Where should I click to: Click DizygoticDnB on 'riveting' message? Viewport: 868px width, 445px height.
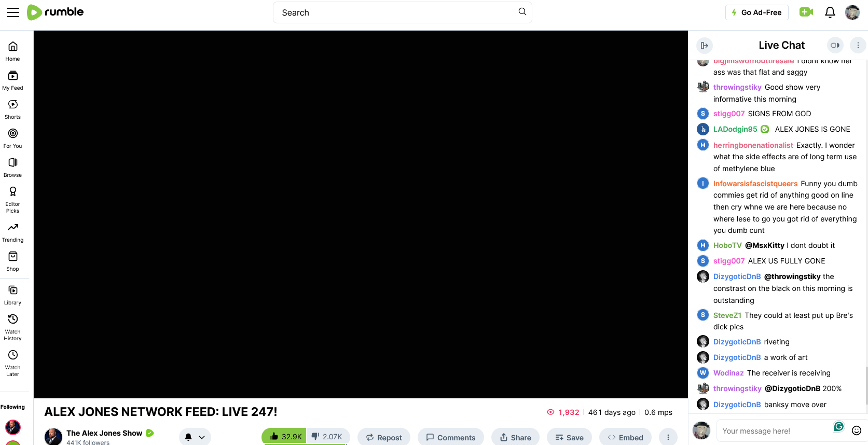[x=737, y=342]
